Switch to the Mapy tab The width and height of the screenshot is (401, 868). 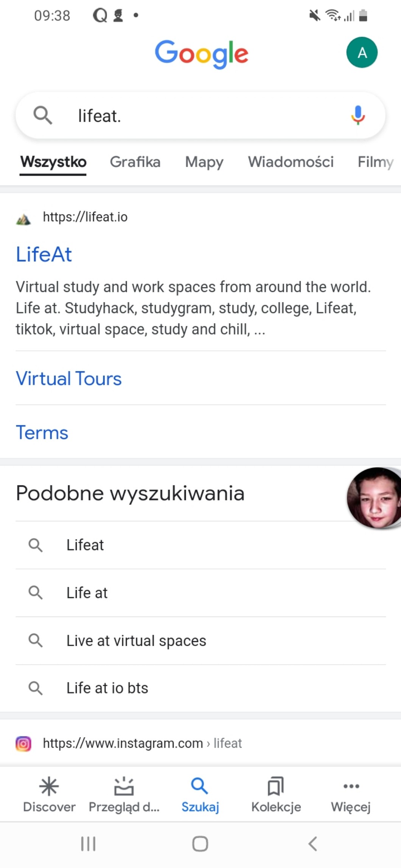click(x=204, y=162)
